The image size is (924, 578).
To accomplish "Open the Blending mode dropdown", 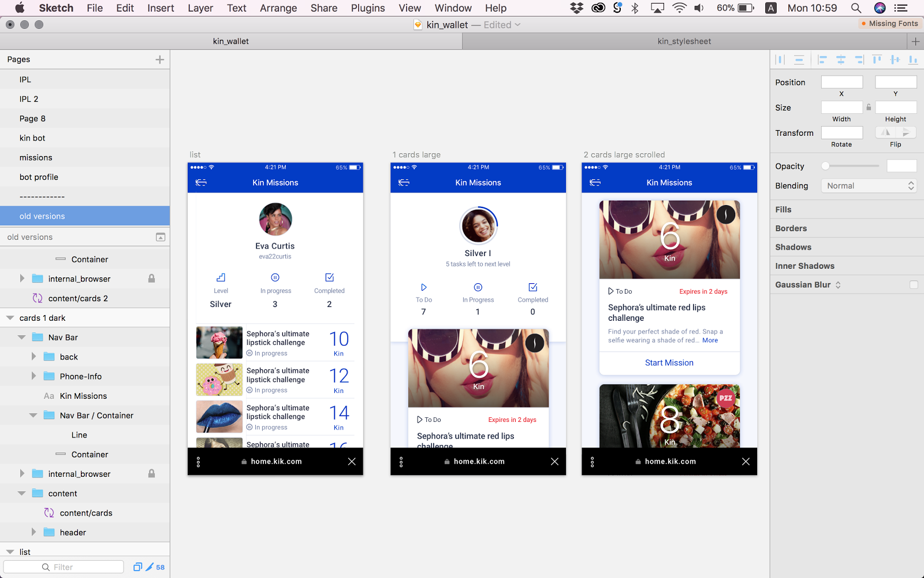I will [869, 186].
